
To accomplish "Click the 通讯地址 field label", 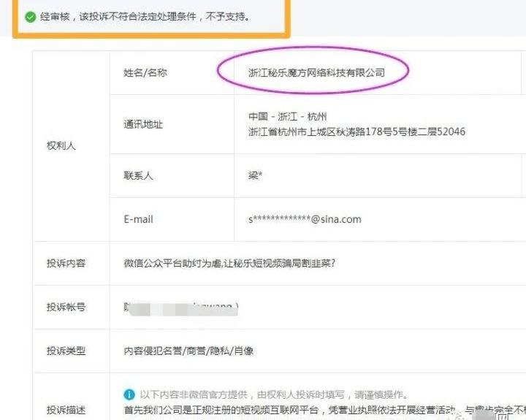I will pos(142,124).
